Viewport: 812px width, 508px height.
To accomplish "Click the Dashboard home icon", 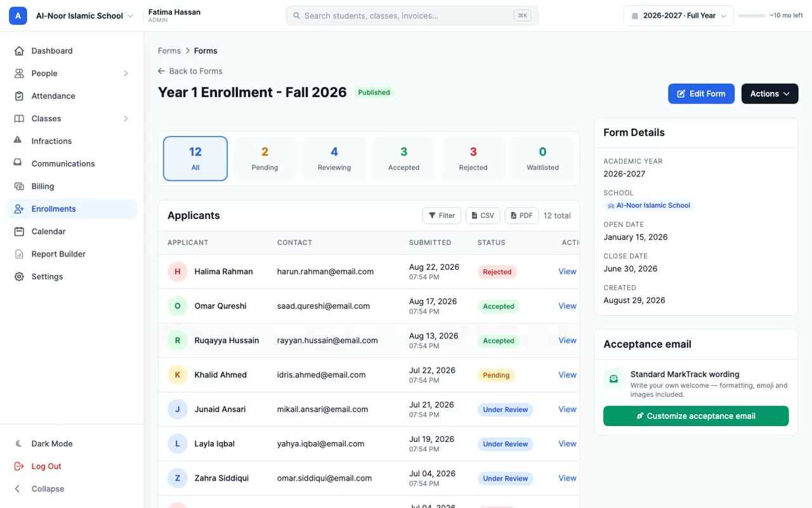I will [19, 51].
